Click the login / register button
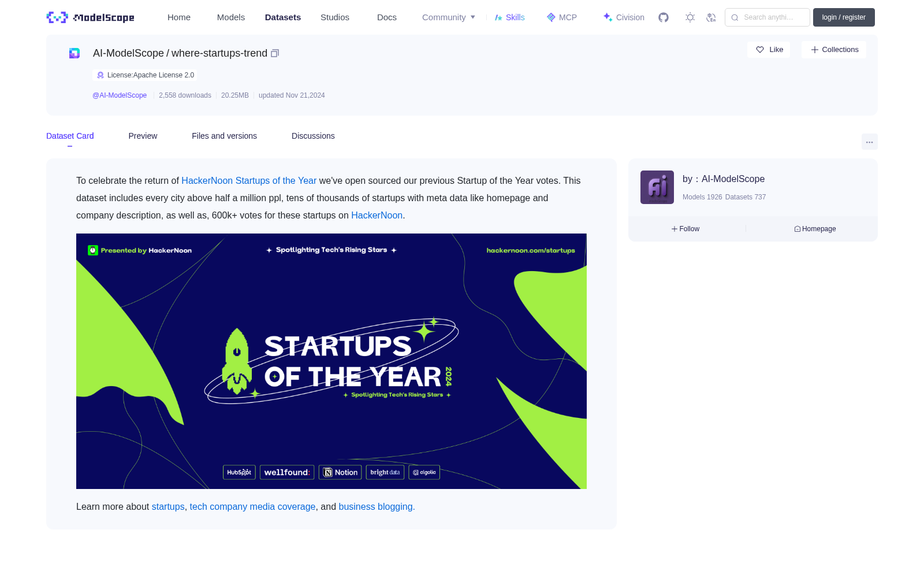This screenshot has height=578, width=924. 844,17
